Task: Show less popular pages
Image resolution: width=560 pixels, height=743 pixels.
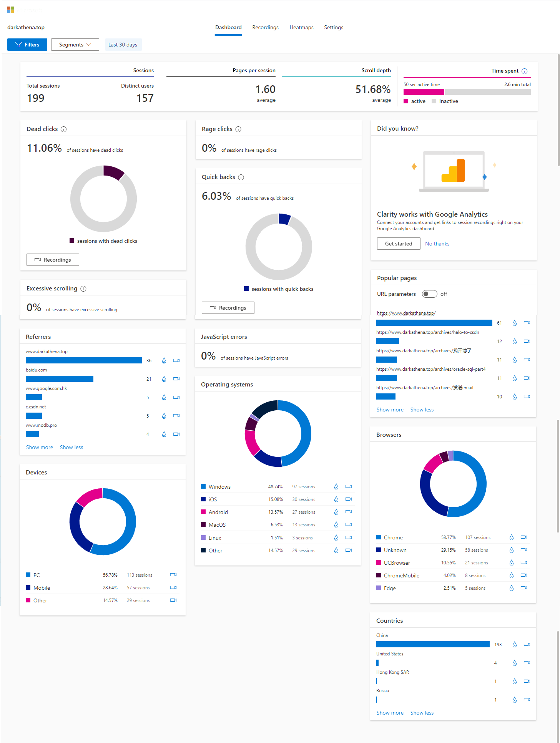Action: 422,410
